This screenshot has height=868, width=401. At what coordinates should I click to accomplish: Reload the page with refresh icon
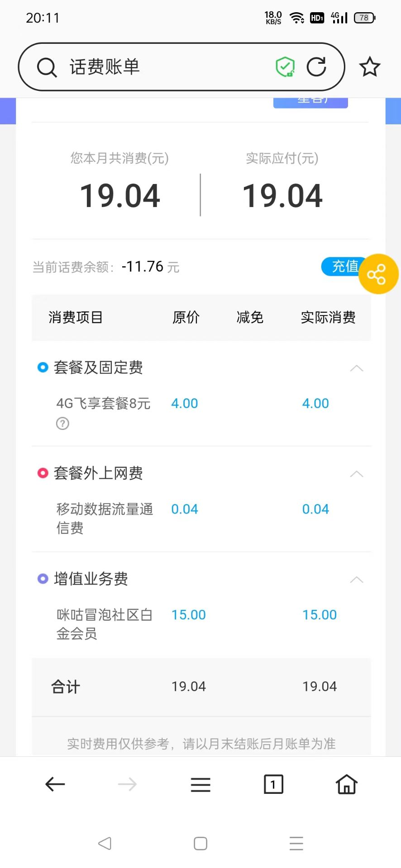[316, 67]
